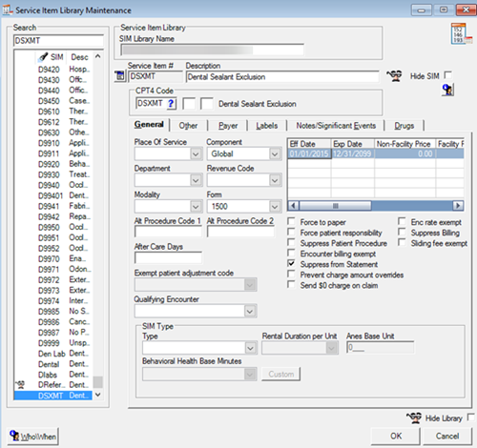
Task: Check Force patient responsibility
Action: tap(291, 232)
